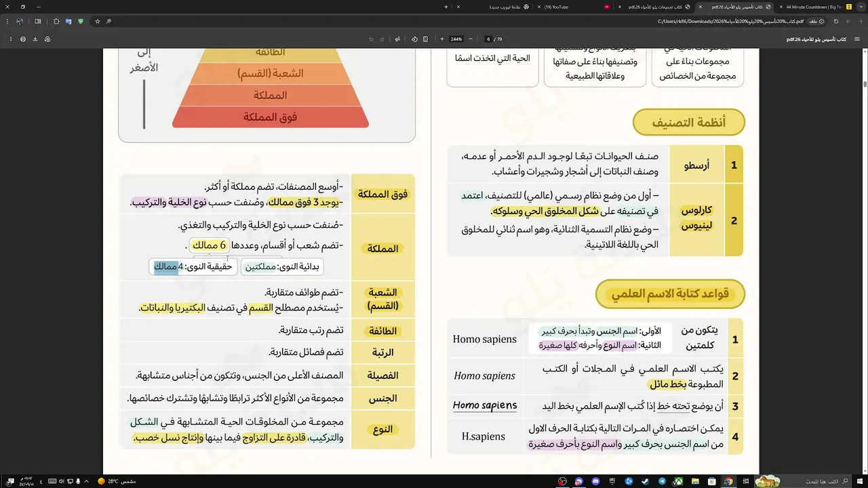Screen dimensions: 868x488
Task: Zoom in the PDF
Action: (442, 39)
